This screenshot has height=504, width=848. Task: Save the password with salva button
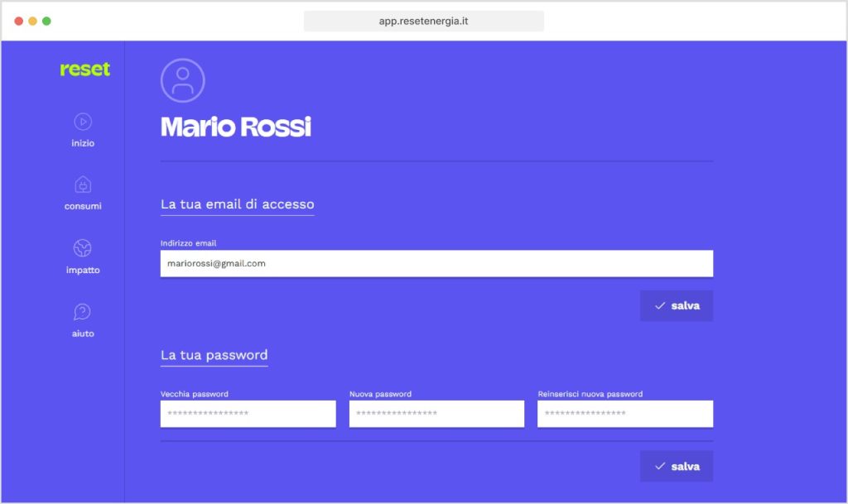tap(677, 466)
